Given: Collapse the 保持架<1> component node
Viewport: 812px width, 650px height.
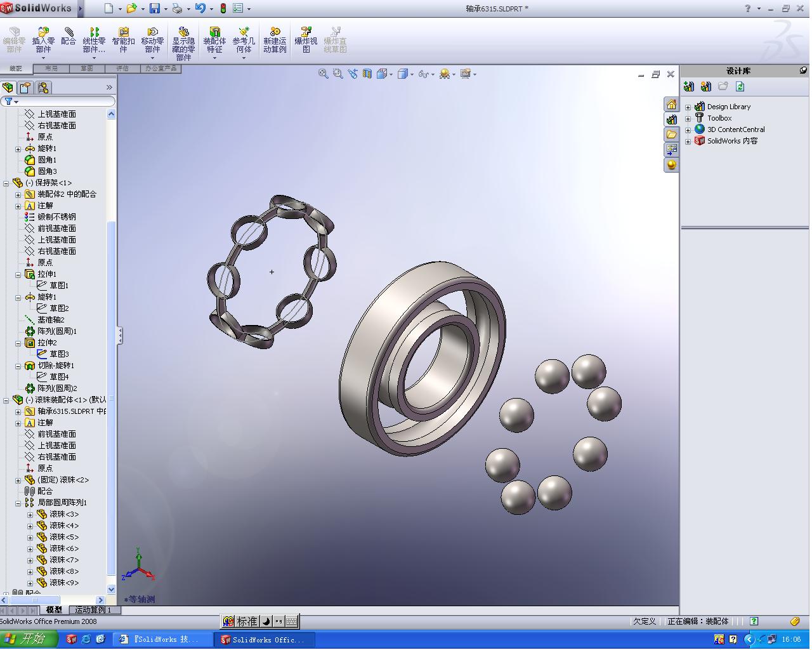Looking at the screenshot, I should tap(6, 183).
